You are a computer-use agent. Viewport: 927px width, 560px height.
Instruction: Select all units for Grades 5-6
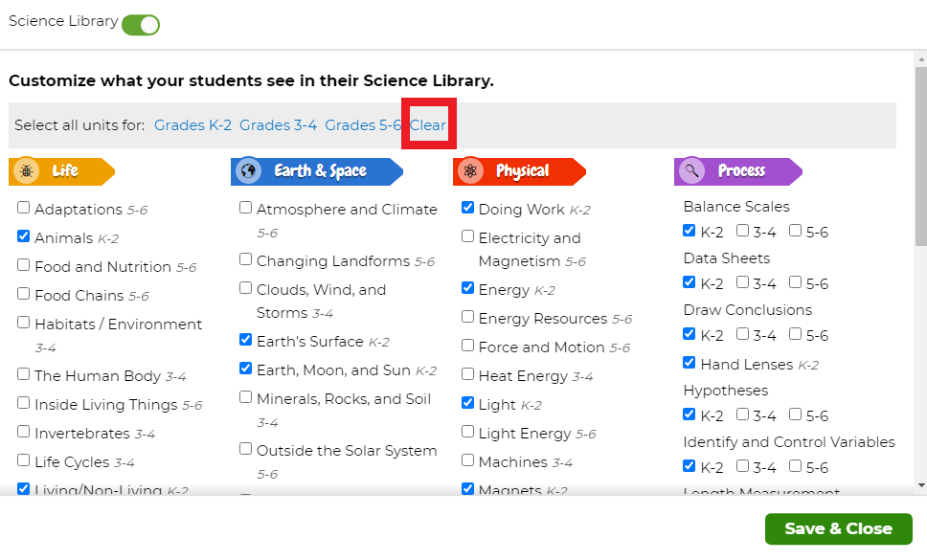click(363, 125)
